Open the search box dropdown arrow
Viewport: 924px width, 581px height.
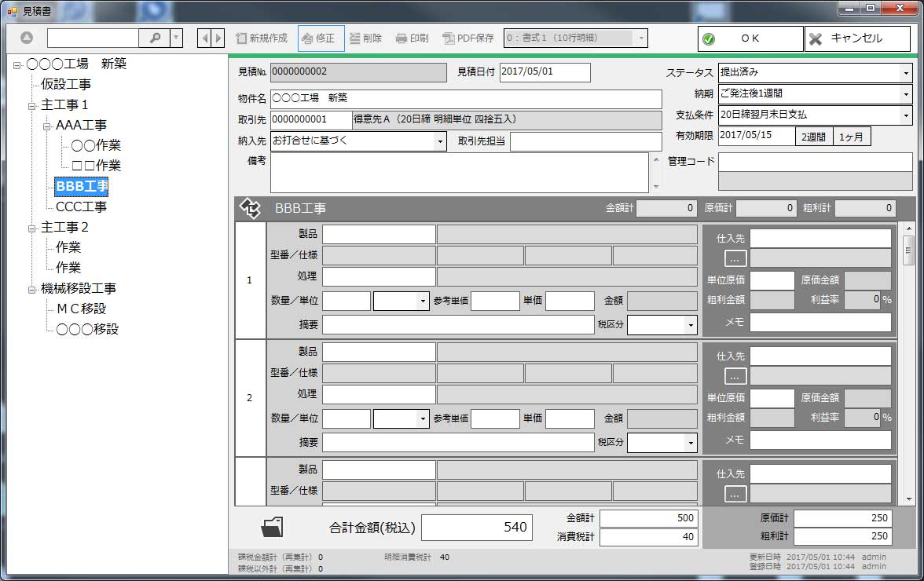[x=176, y=38]
